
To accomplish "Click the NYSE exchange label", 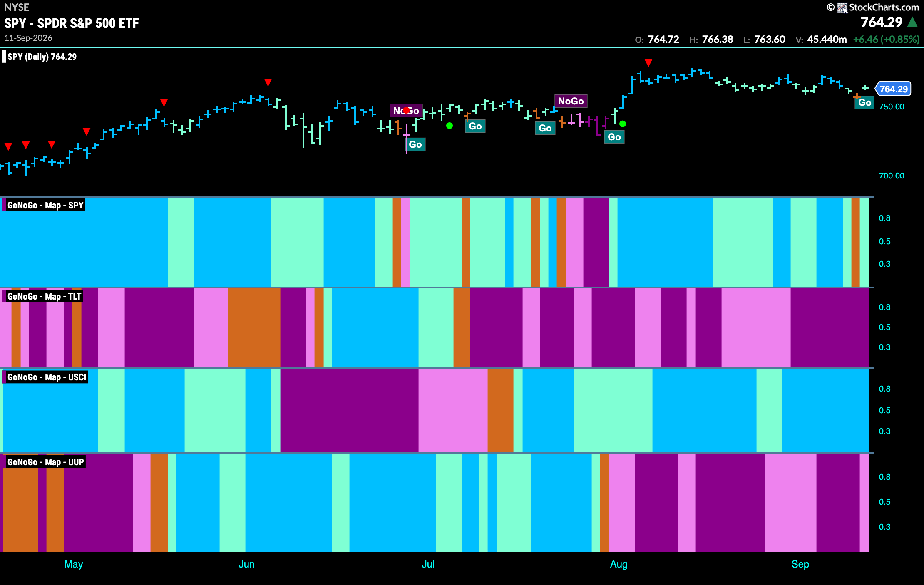I will click(17, 7).
